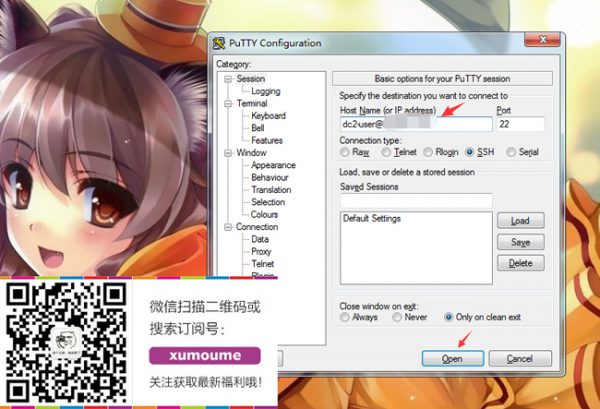Select the SSH connection type
Screen dimensions: 600x409
tap(470, 153)
